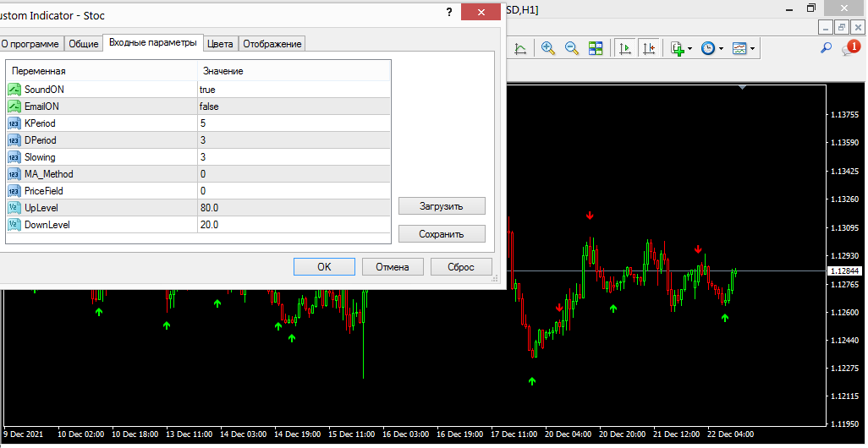Image resolution: width=868 pixels, height=448 pixels.
Task: Click the KPeriod integer type icon
Action: pyautogui.click(x=15, y=123)
